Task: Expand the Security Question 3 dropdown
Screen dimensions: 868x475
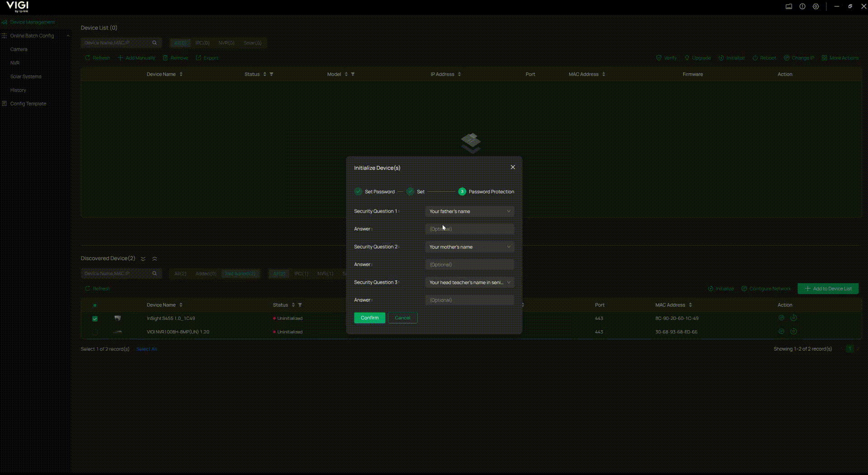Action: pyautogui.click(x=469, y=282)
